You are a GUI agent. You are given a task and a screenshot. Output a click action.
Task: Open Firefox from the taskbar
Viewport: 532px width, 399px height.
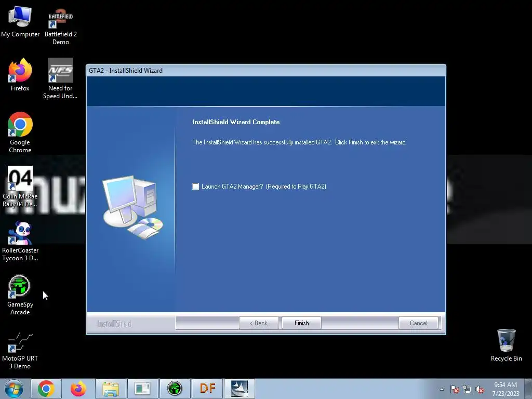78,389
